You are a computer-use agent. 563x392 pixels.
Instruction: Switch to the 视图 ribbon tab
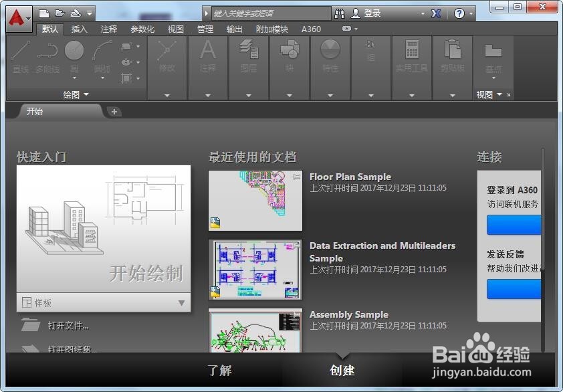click(176, 29)
